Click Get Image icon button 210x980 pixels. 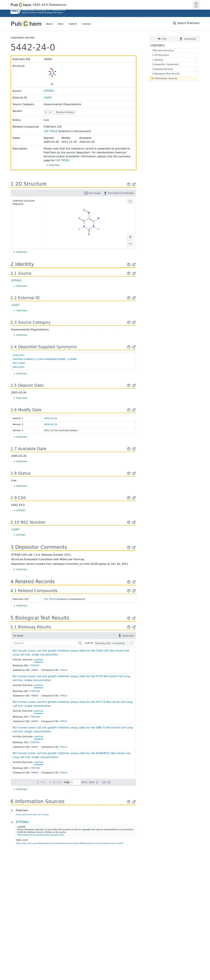pyautogui.click(x=93, y=193)
